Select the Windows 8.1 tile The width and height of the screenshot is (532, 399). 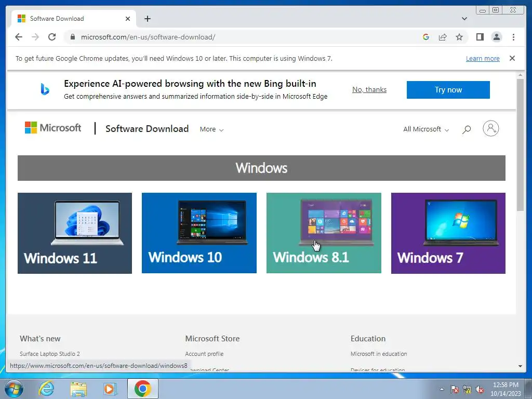[x=324, y=233]
